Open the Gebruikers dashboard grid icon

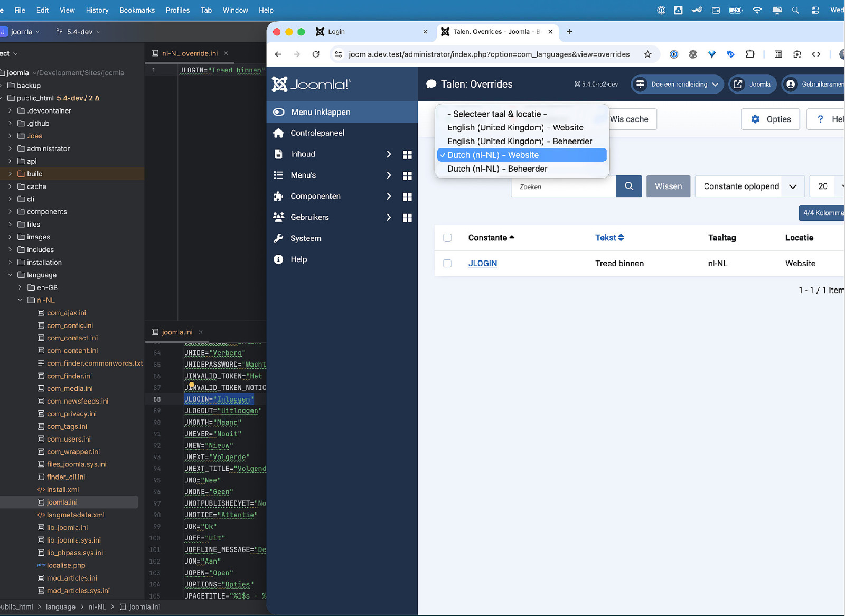(407, 218)
